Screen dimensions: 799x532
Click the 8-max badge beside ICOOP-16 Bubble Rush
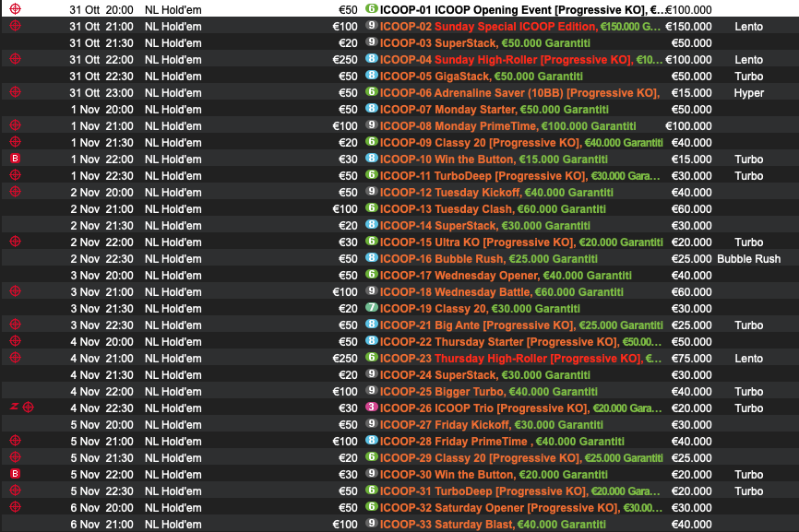point(372,257)
